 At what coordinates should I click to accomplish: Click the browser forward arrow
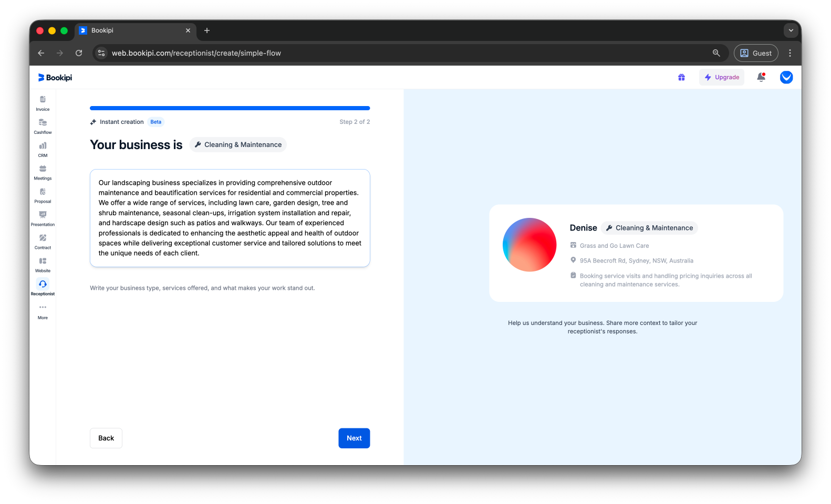(x=60, y=53)
